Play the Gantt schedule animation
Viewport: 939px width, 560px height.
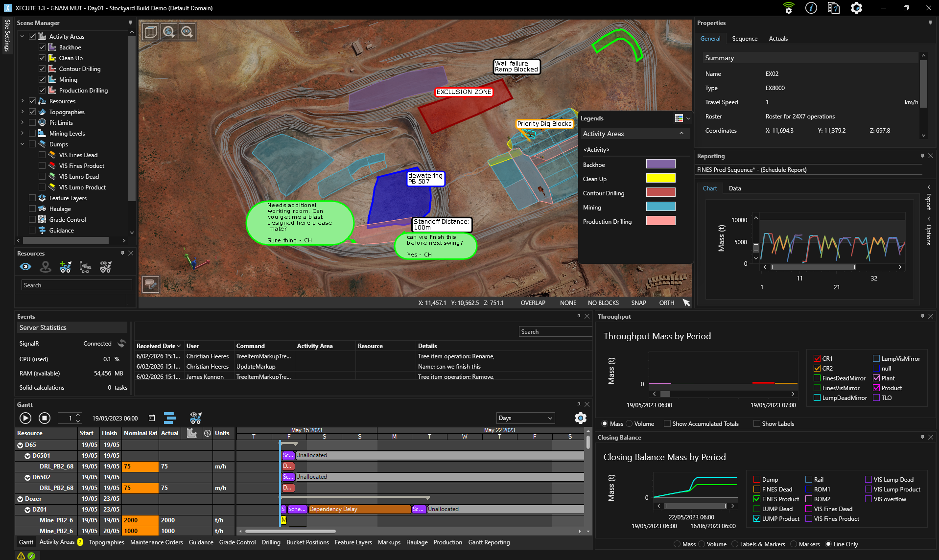point(25,418)
